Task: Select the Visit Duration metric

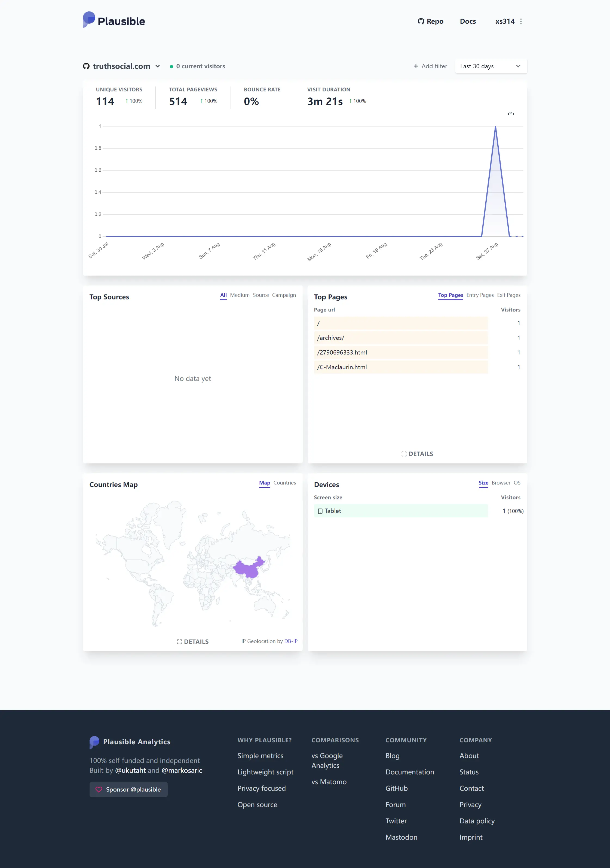Action: (x=337, y=97)
